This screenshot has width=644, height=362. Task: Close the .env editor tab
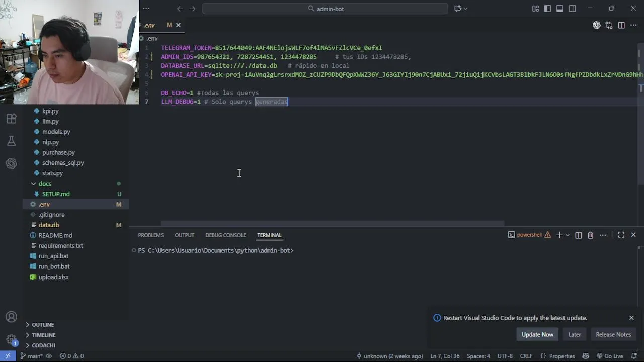178,25
